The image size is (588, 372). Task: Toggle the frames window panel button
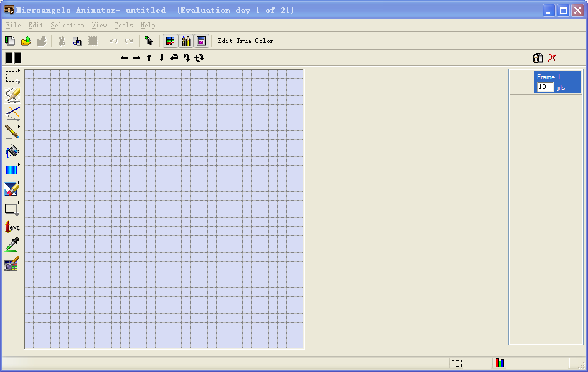pyautogui.click(x=201, y=41)
